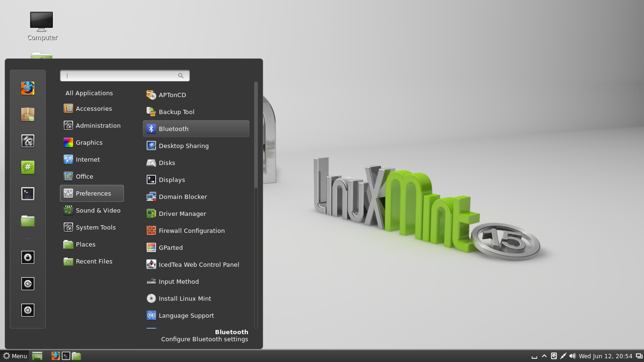
Task: Show the Recent Files category
Action: tap(92, 261)
